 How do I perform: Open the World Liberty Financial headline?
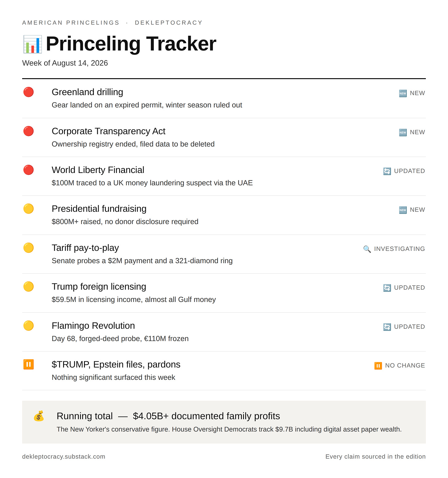pyautogui.click(x=98, y=170)
